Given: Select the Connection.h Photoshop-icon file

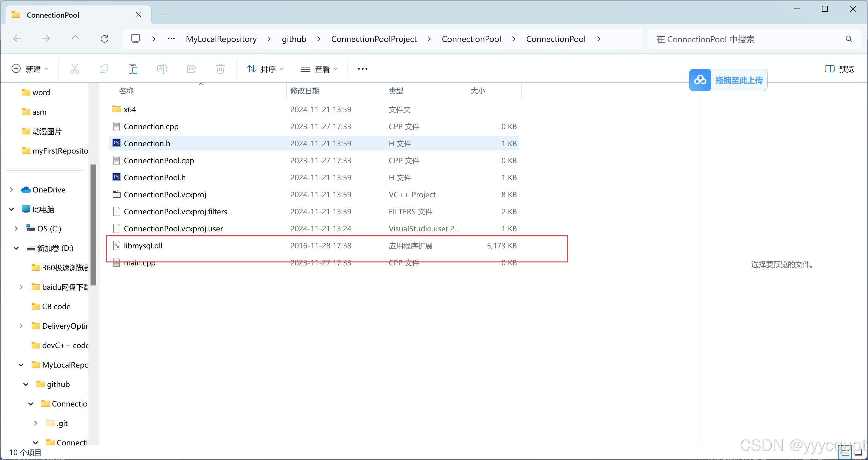Looking at the screenshot, I should 117,143.
